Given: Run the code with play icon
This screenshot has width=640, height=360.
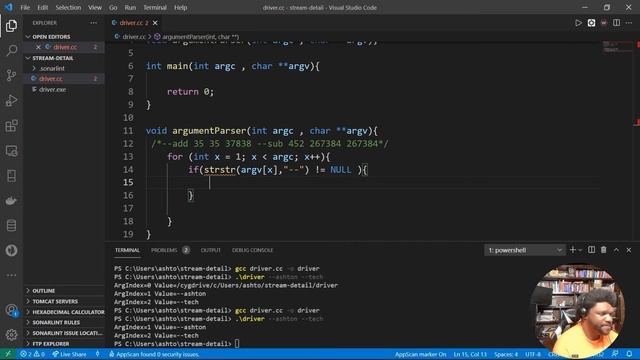Looking at the screenshot, I should point(578,23).
